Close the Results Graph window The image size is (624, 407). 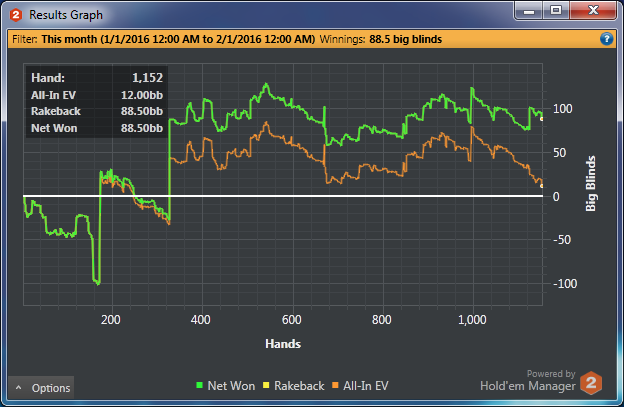click(593, 11)
